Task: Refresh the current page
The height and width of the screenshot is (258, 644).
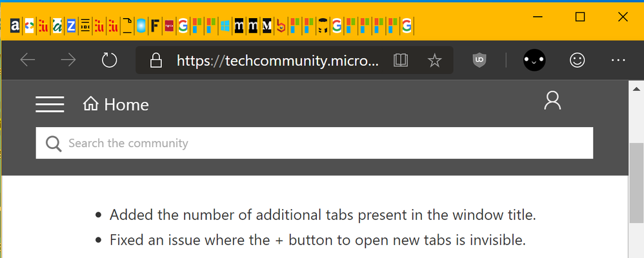Action: (109, 61)
